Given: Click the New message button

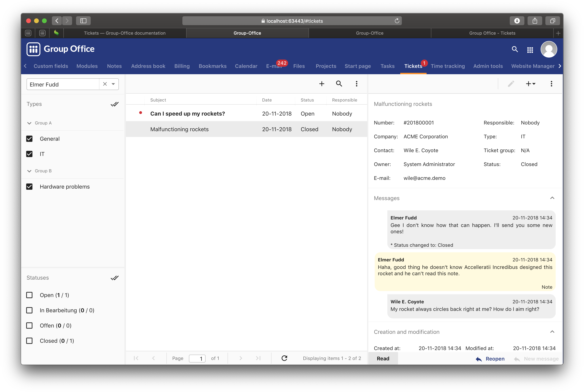Looking at the screenshot, I should pos(536,359).
